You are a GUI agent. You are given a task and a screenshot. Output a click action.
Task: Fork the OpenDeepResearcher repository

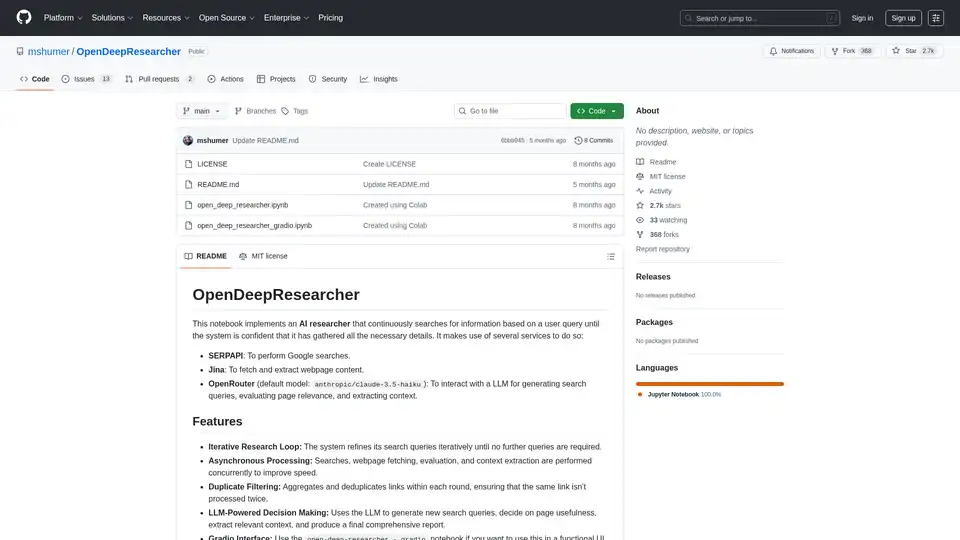click(x=841, y=51)
